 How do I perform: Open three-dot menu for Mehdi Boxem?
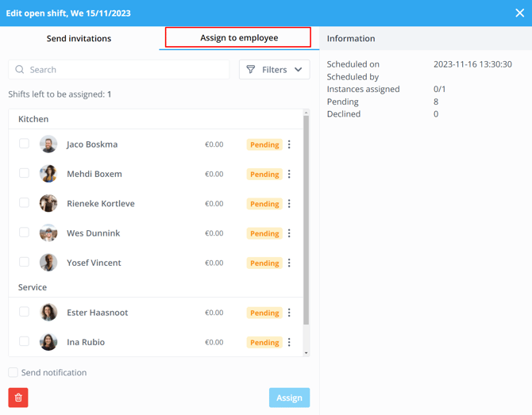pos(289,174)
